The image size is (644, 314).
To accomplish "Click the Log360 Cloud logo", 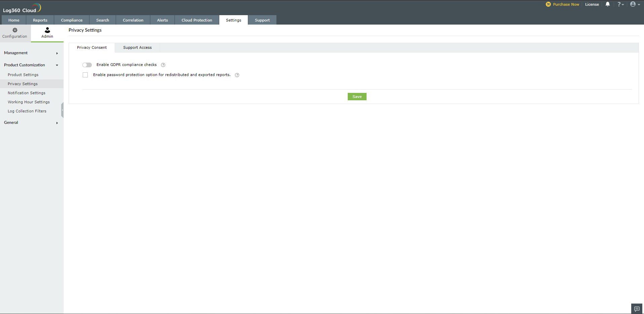I will (x=22, y=8).
